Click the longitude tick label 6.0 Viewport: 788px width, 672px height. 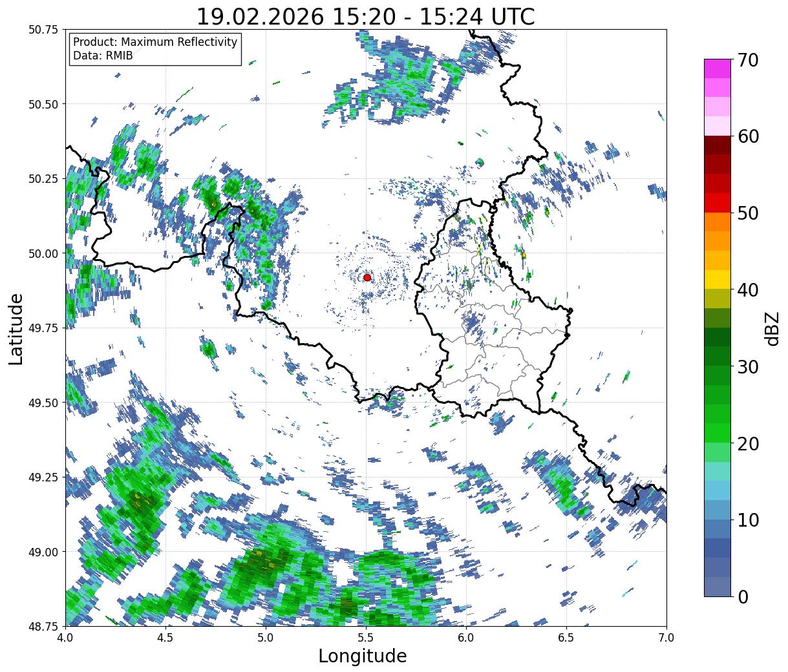pos(466,637)
